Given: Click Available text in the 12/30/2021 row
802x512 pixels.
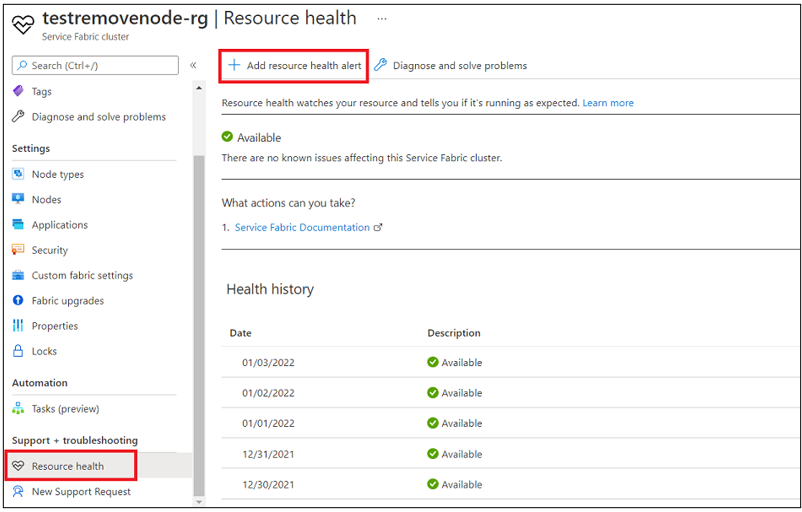Looking at the screenshot, I should (x=461, y=484).
